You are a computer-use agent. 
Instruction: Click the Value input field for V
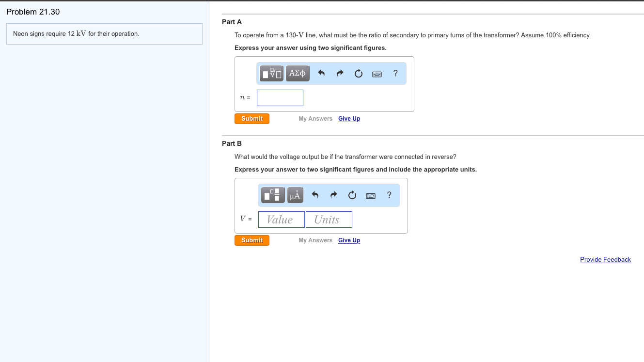click(x=282, y=220)
